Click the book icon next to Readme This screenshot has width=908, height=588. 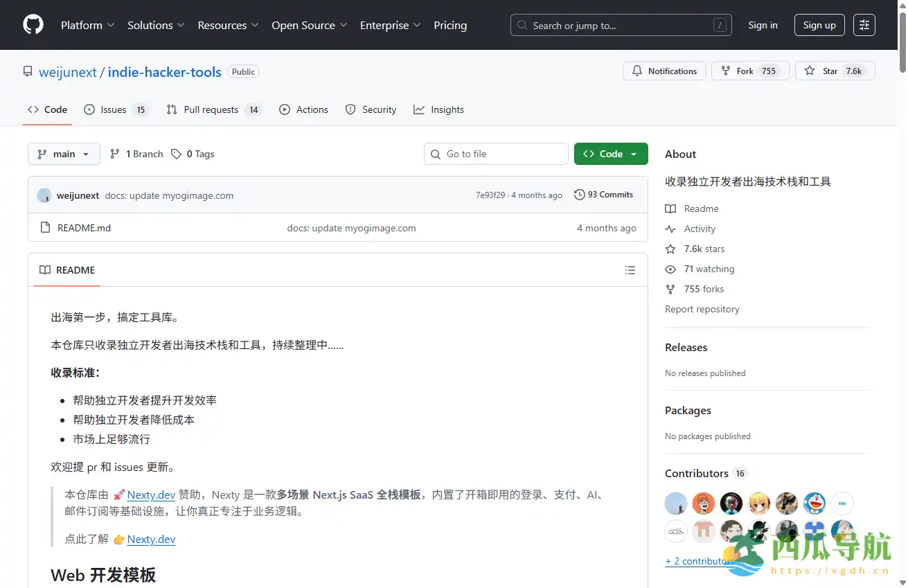670,208
